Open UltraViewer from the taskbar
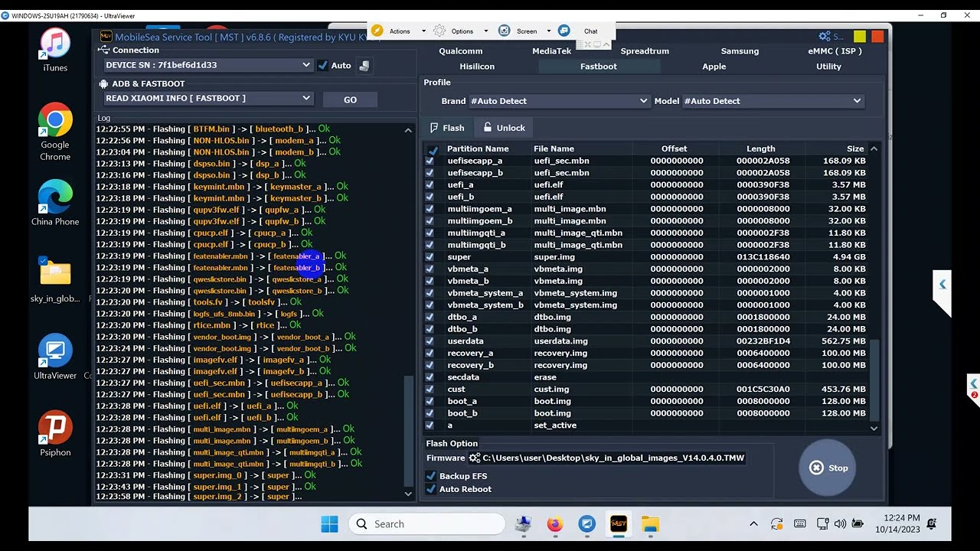 587,524
